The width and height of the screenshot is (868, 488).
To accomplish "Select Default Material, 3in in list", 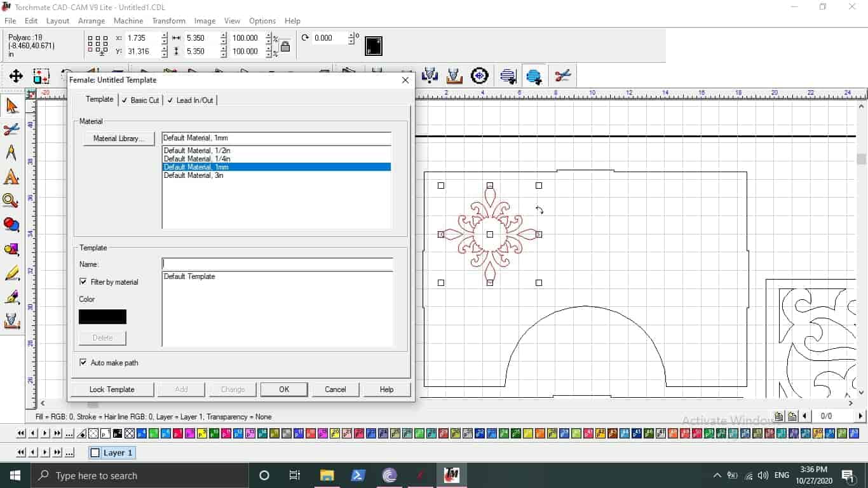I will [x=276, y=175].
